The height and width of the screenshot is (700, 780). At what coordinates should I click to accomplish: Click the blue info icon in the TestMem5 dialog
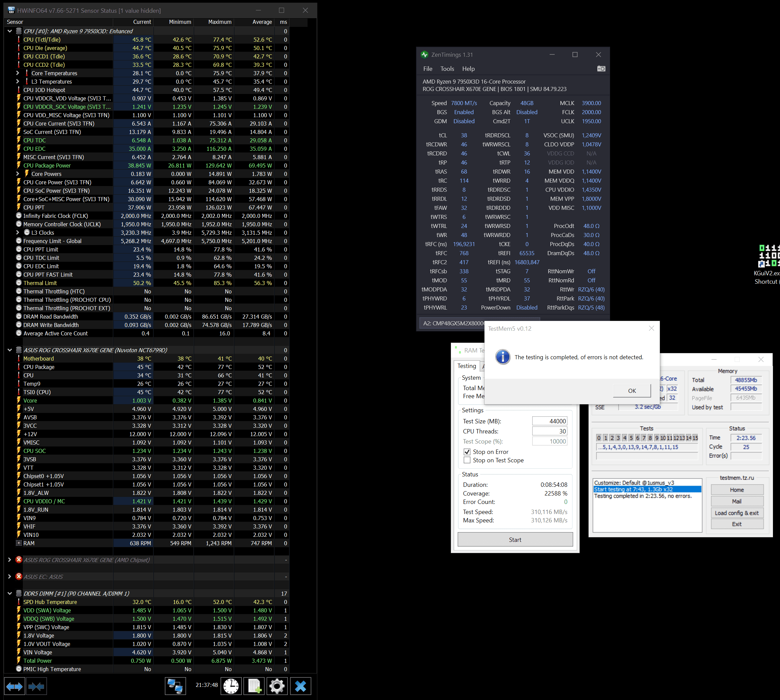(503, 357)
